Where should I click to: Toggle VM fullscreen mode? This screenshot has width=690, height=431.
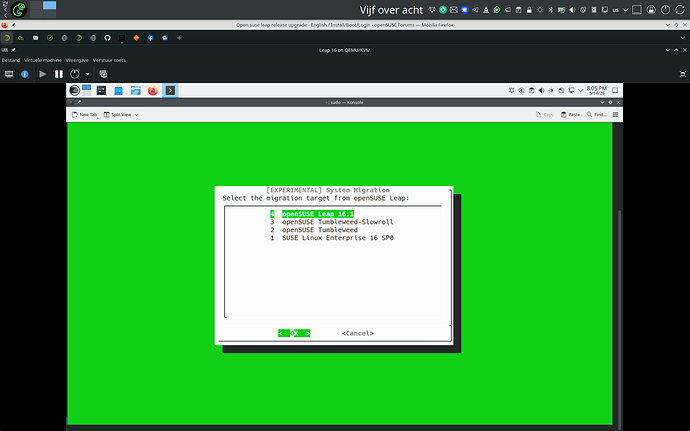[x=683, y=74]
